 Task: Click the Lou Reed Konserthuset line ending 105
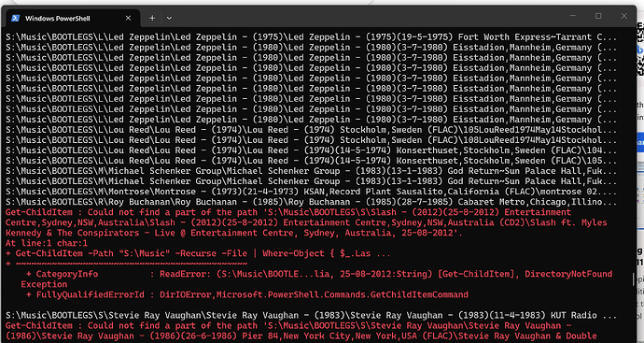pyautogui.click(x=311, y=161)
